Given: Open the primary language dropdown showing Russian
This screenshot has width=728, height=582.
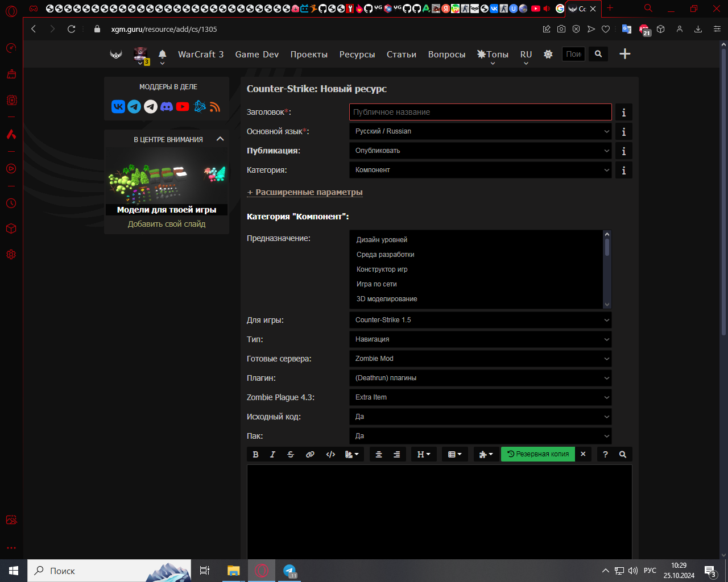Looking at the screenshot, I should tap(481, 131).
